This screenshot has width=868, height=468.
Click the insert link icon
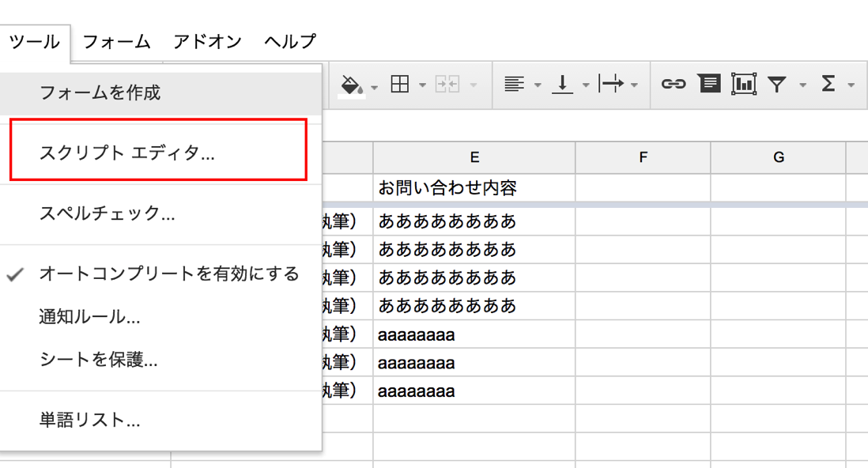click(x=674, y=84)
